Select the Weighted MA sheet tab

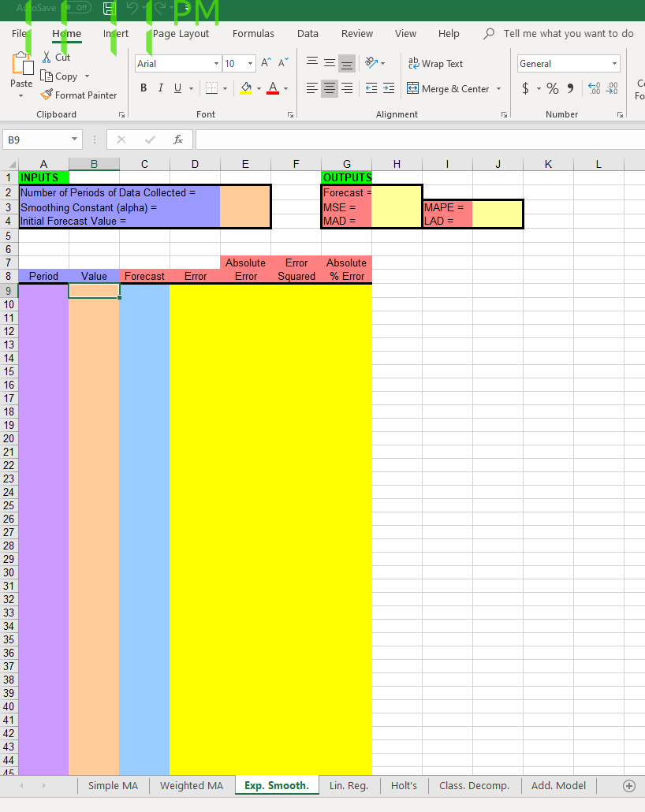pyautogui.click(x=191, y=785)
